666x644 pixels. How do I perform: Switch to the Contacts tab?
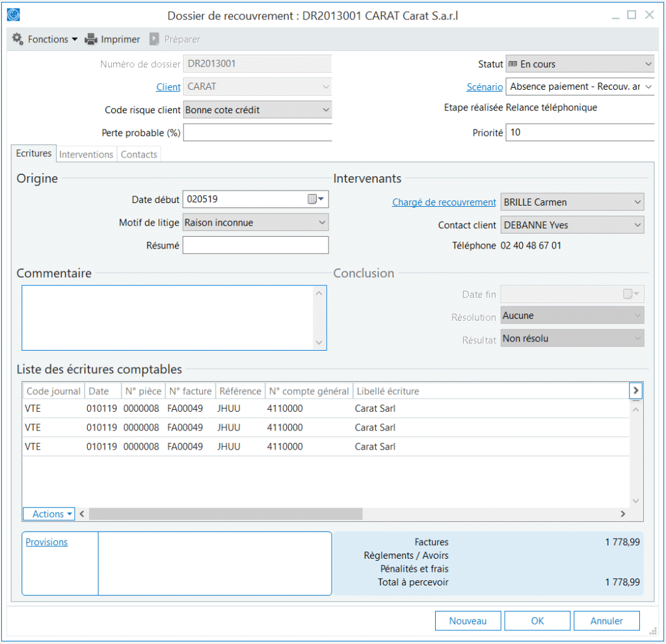tap(139, 154)
